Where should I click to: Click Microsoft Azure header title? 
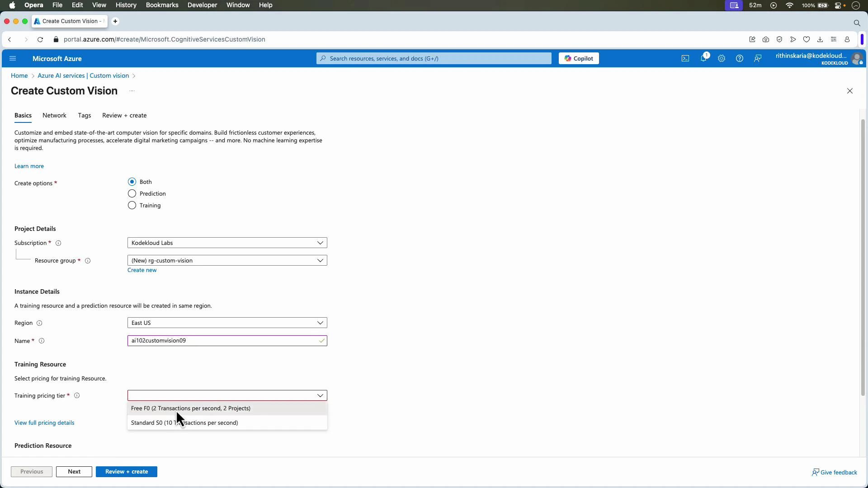point(57,59)
